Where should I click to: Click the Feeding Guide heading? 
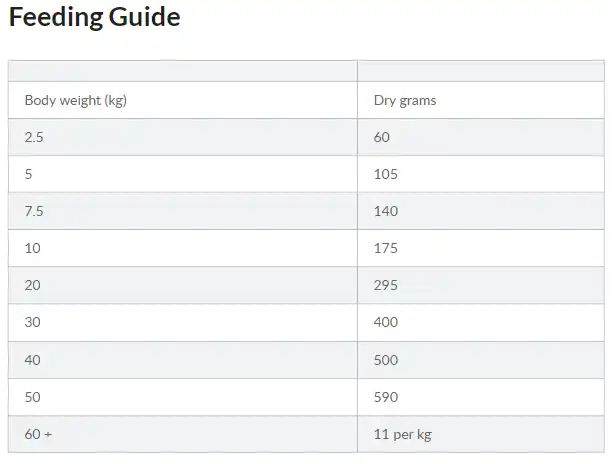pyautogui.click(x=95, y=18)
